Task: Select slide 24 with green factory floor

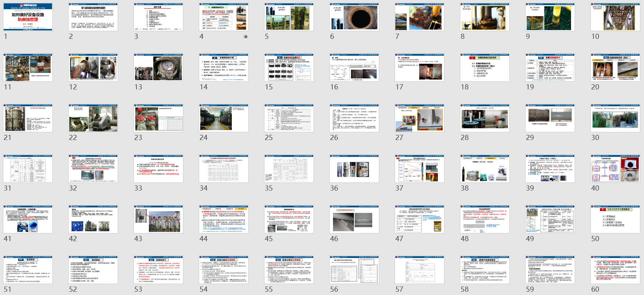Action: 224,118
